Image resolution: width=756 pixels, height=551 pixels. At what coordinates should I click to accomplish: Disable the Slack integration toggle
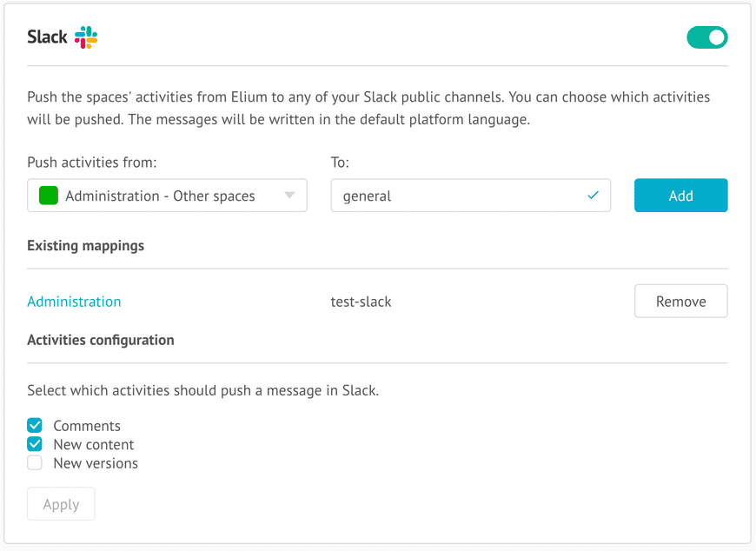tap(706, 37)
